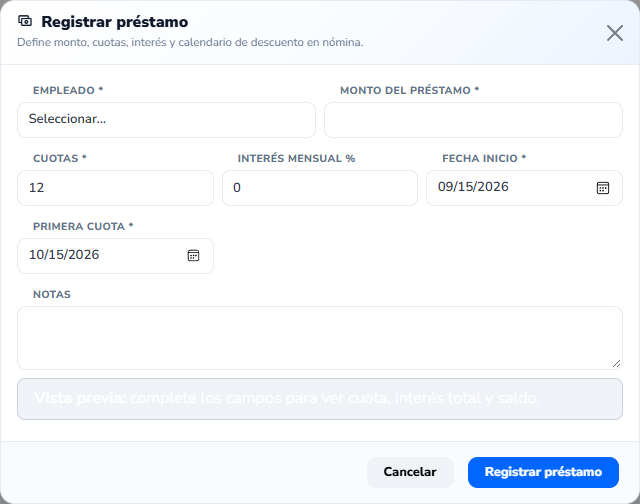The image size is (640, 504).
Task: Click the loan icon beside the title
Action: click(25, 21)
